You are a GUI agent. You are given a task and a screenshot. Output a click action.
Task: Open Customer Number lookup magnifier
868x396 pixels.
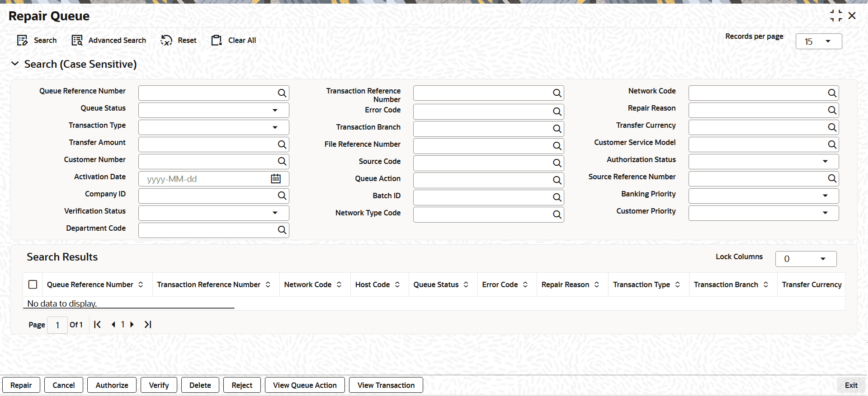(282, 162)
